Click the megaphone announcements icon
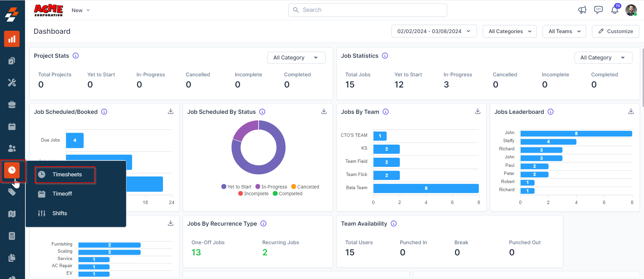The height and width of the screenshot is (279, 644). [x=582, y=10]
